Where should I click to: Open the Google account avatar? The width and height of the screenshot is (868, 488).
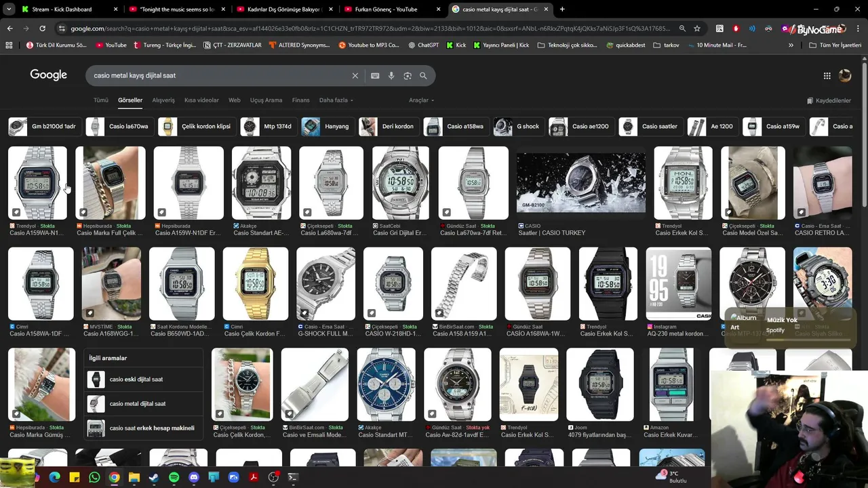(845, 76)
